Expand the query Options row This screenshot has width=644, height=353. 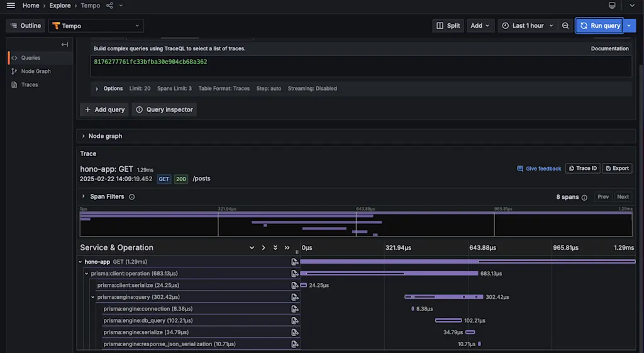96,89
